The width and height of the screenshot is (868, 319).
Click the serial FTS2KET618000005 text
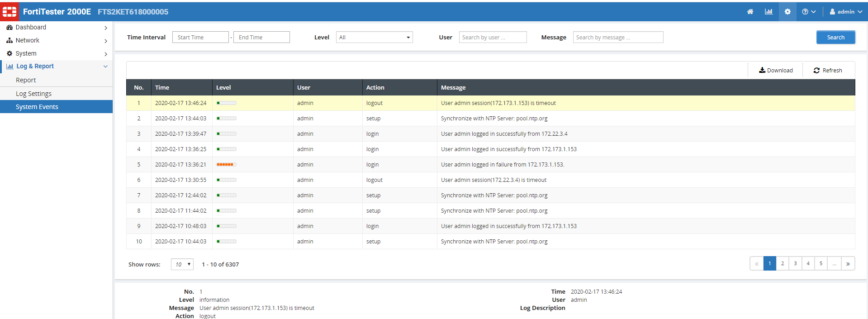click(133, 12)
